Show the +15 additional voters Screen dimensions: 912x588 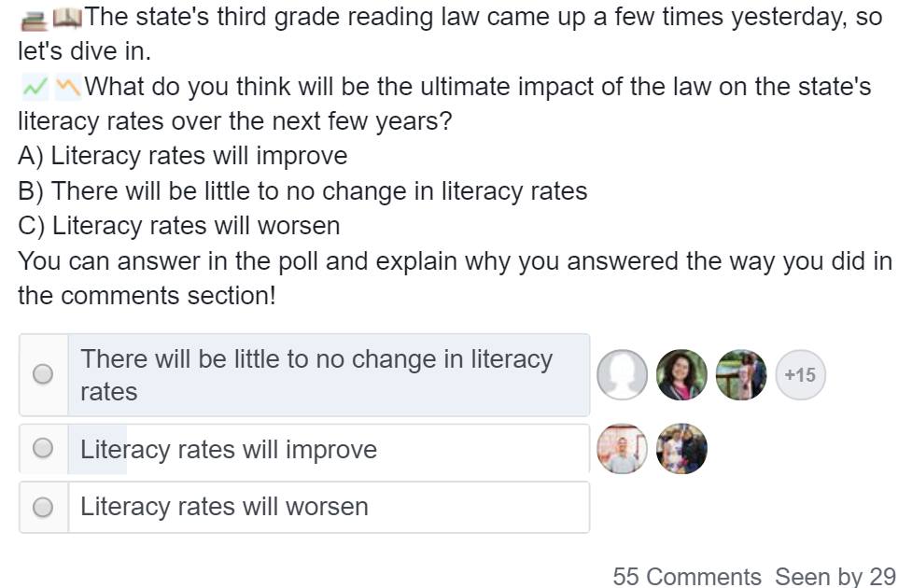point(800,374)
